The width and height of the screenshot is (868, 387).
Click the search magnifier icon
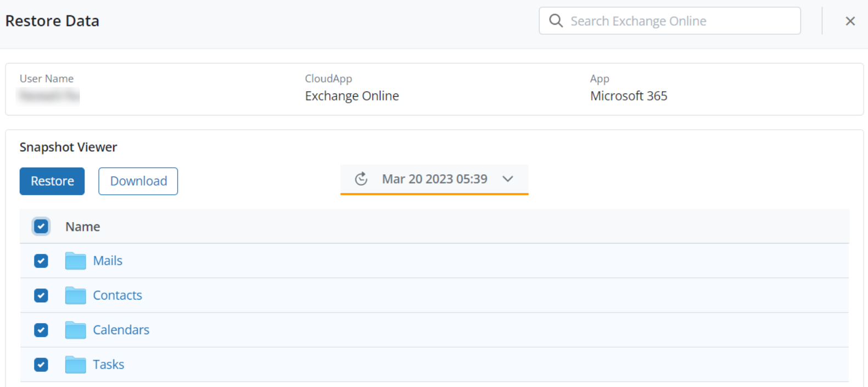pos(556,21)
